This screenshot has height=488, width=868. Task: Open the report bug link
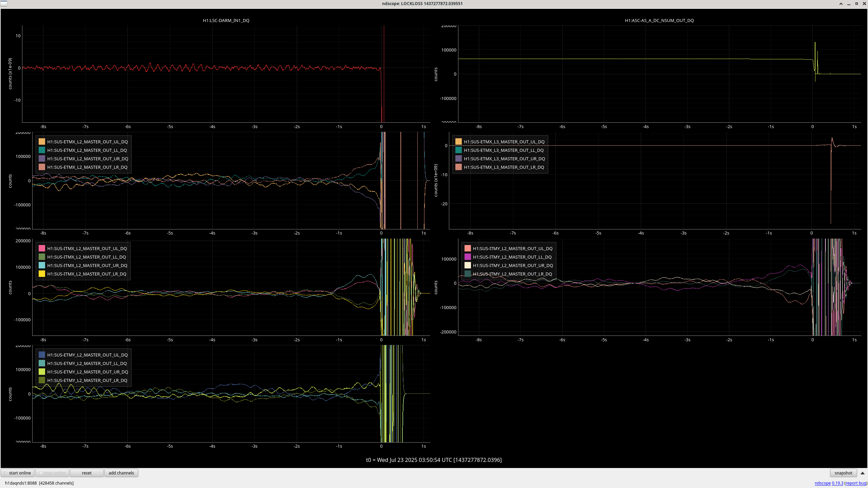tap(856, 483)
